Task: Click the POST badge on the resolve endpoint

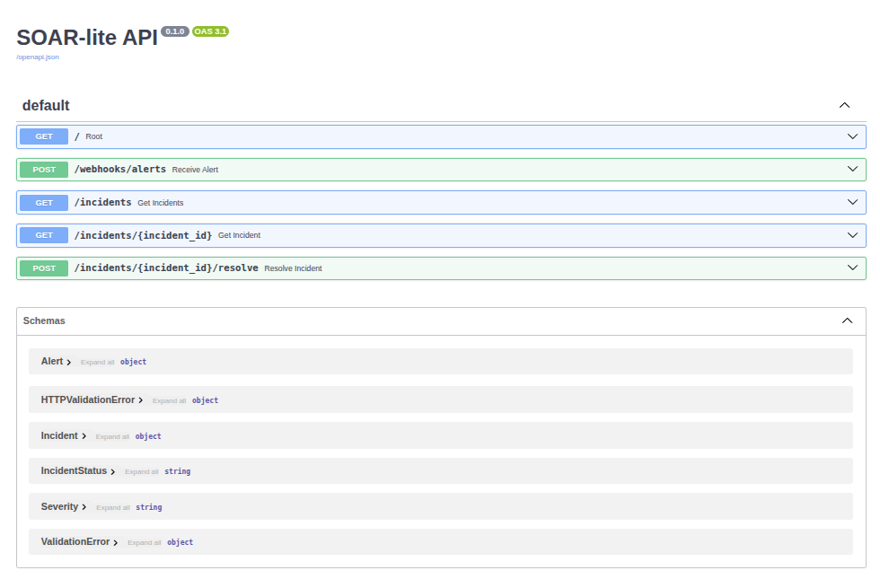Action: click(42, 268)
